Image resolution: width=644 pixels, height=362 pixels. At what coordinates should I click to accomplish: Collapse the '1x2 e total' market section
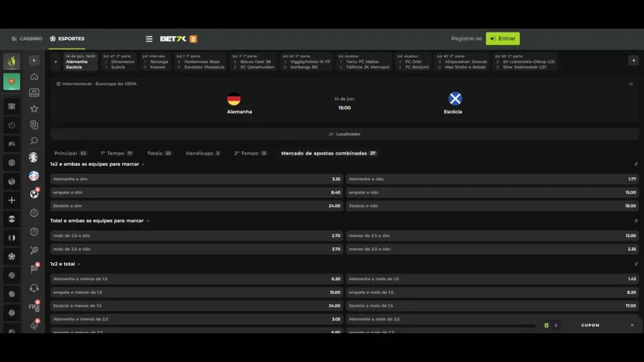tap(79, 263)
